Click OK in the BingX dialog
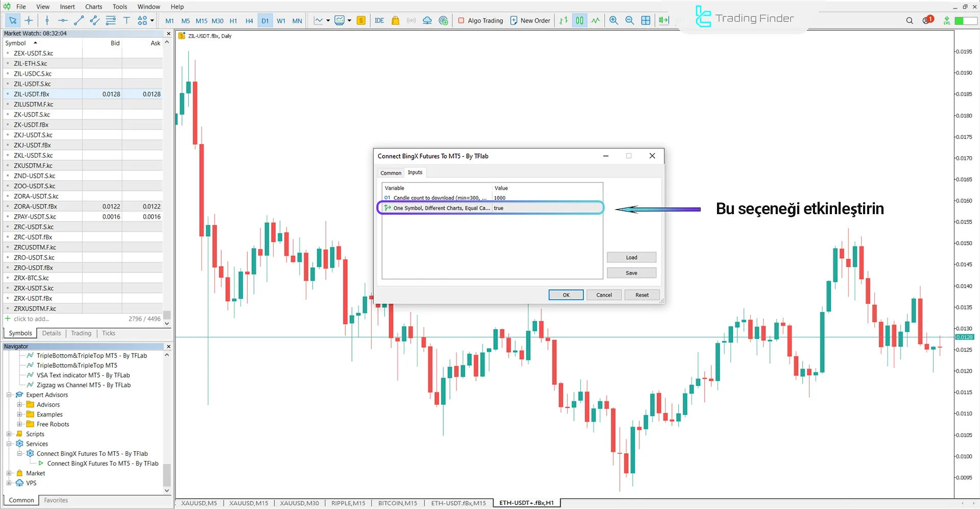This screenshot has height=509, width=980. pyautogui.click(x=566, y=295)
